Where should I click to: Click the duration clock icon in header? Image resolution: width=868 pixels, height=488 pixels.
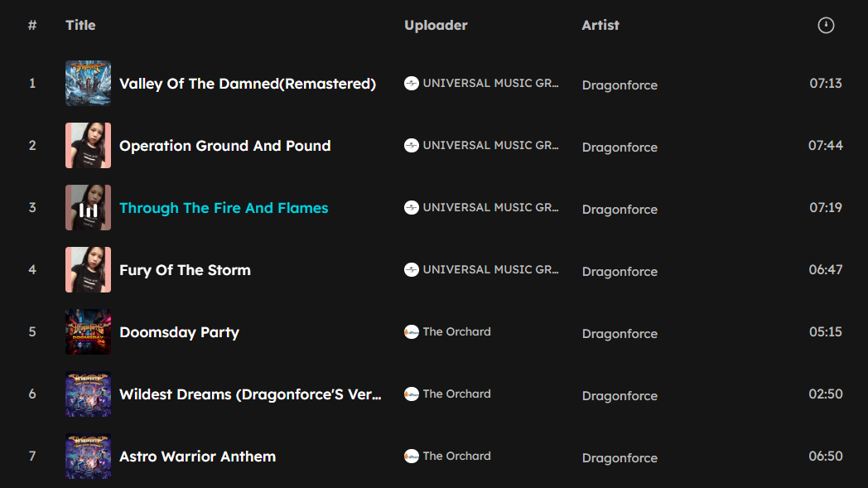pos(826,26)
